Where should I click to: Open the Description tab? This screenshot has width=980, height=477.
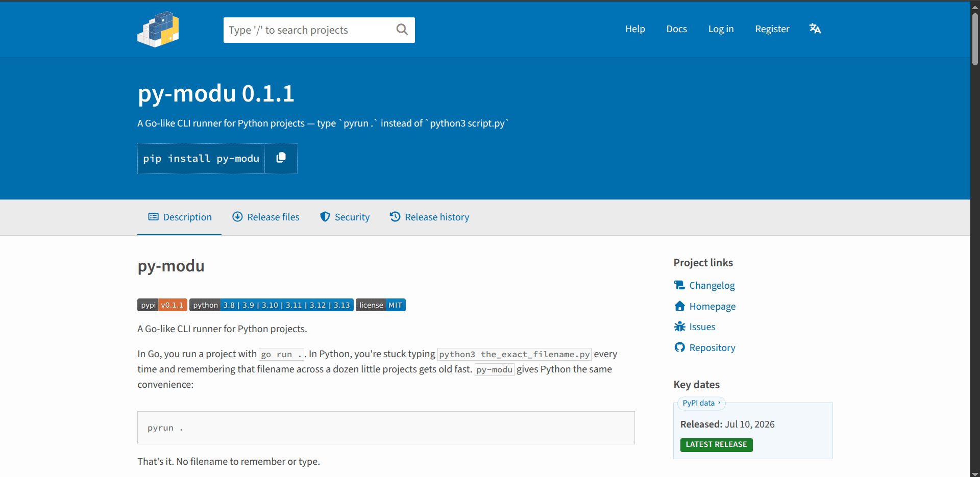tap(180, 217)
